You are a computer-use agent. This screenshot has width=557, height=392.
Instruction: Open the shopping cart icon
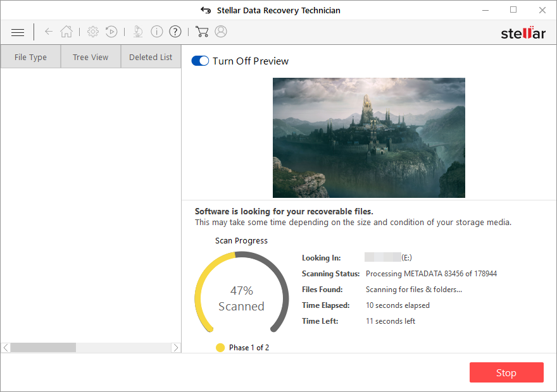(x=202, y=32)
